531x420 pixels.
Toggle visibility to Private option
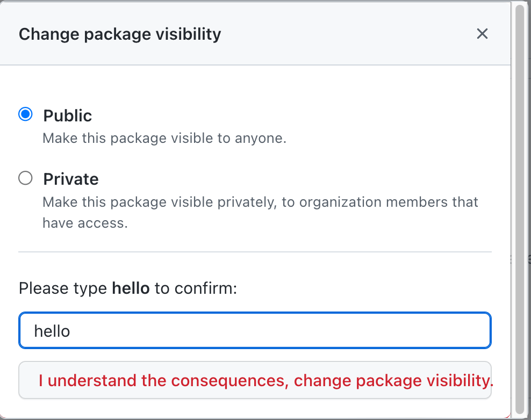[x=25, y=177]
